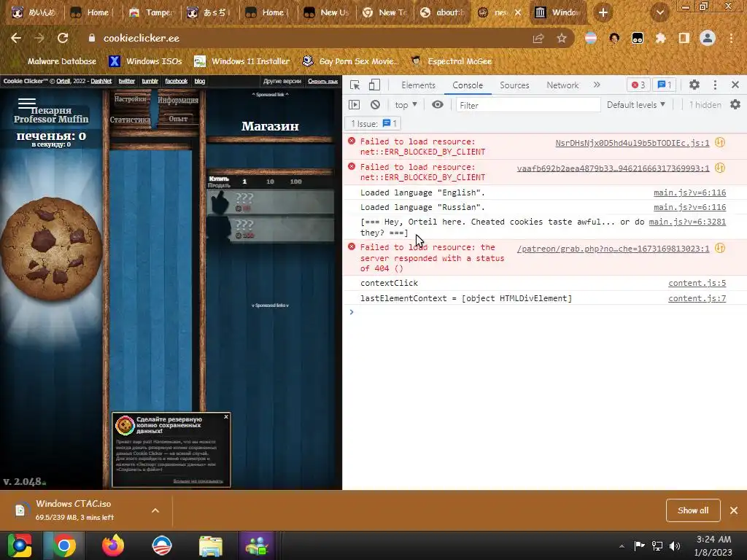Image resolution: width=747 pixels, height=560 pixels.
Task: Share this page using share icon
Action: click(x=538, y=38)
